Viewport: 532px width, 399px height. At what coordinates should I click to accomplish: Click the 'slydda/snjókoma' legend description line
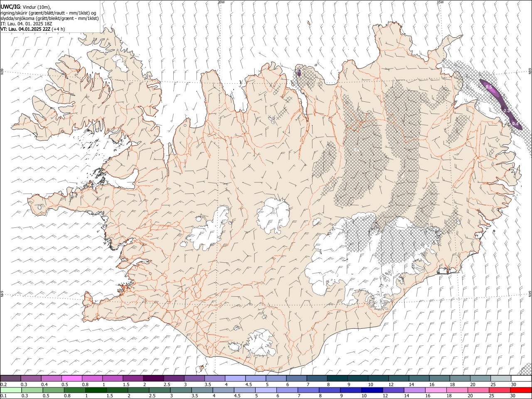49,18
